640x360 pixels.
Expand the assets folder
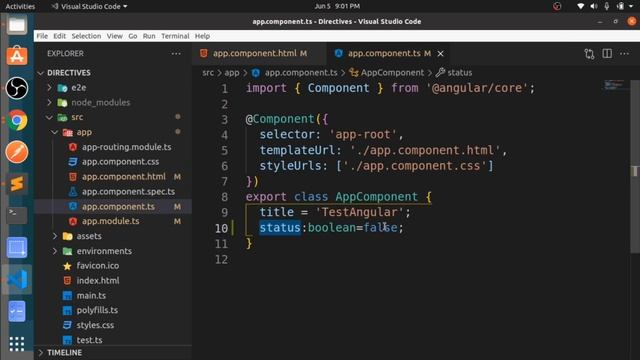[55, 236]
